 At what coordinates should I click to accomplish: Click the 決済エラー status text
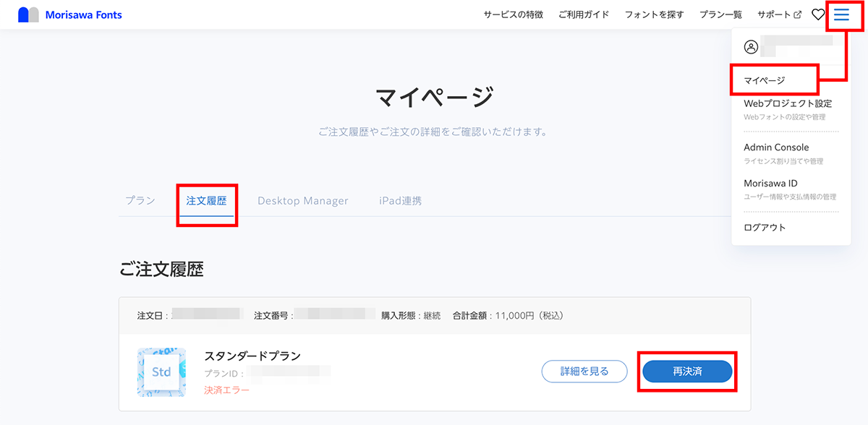click(x=226, y=390)
